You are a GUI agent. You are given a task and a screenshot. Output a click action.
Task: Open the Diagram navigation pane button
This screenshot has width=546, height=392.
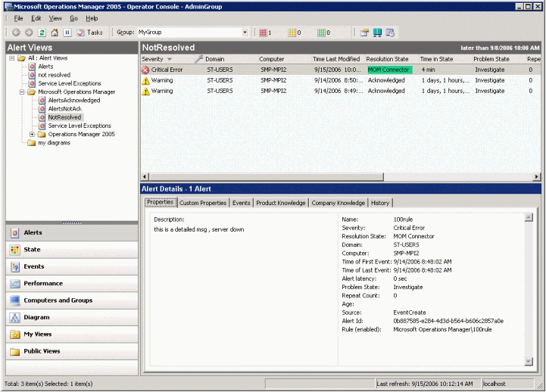pyautogui.click(x=72, y=318)
